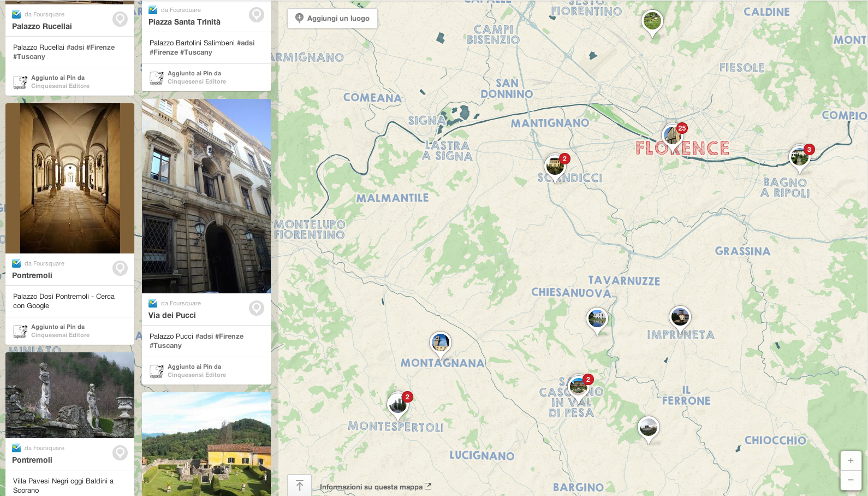868x496 pixels.
Task: Click the Aggiungi un luogo button
Action: coord(332,18)
